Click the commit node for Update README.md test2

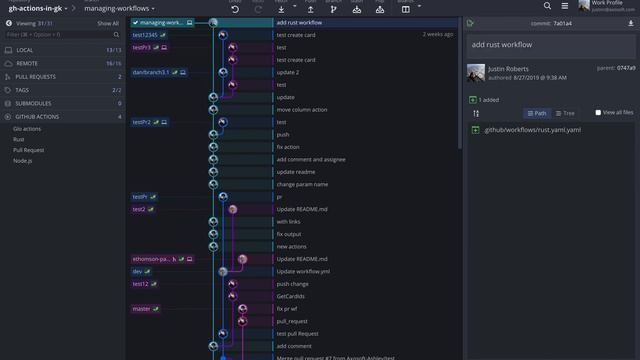click(x=233, y=209)
